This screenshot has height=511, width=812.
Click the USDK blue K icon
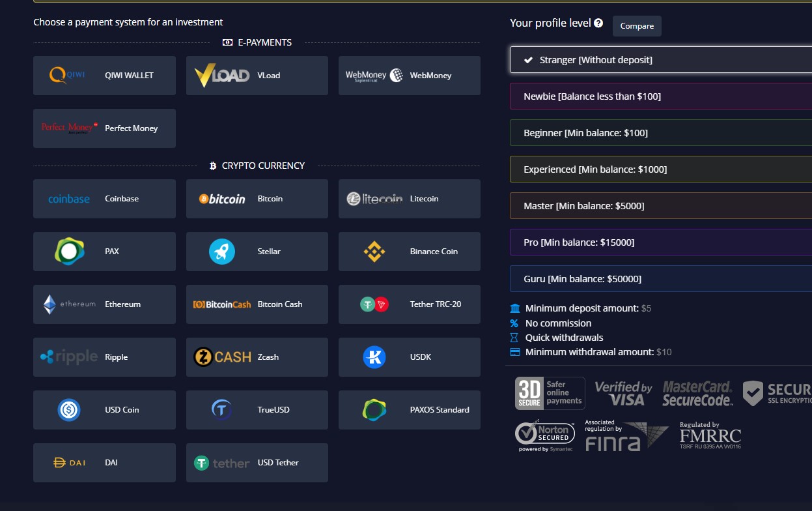coord(374,357)
